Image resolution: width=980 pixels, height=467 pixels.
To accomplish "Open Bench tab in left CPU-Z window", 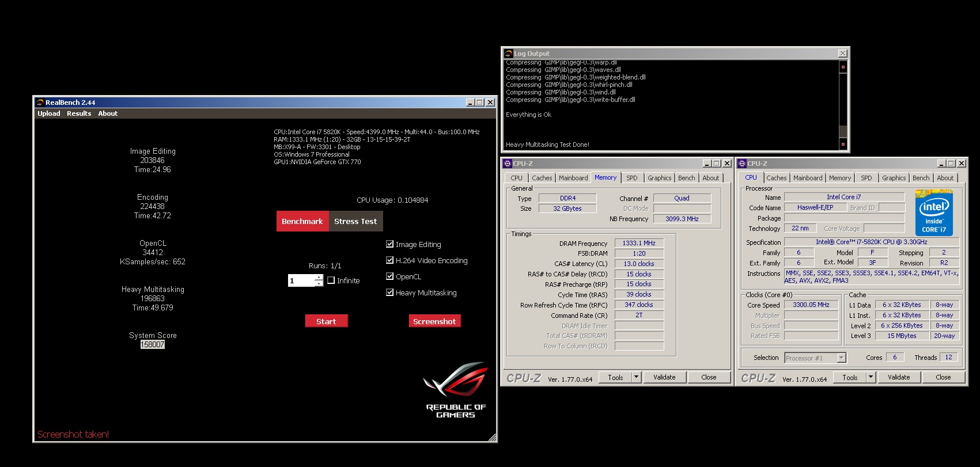I will (x=686, y=178).
